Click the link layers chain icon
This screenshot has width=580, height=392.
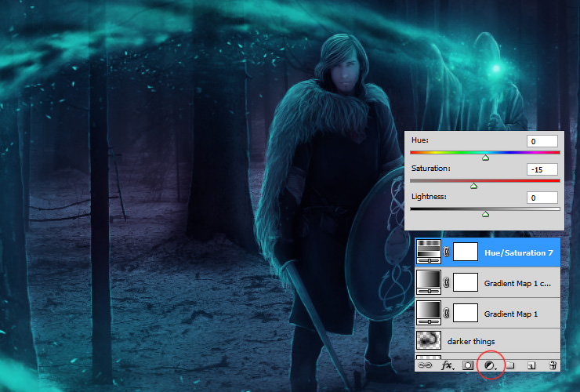(x=425, y=365)
